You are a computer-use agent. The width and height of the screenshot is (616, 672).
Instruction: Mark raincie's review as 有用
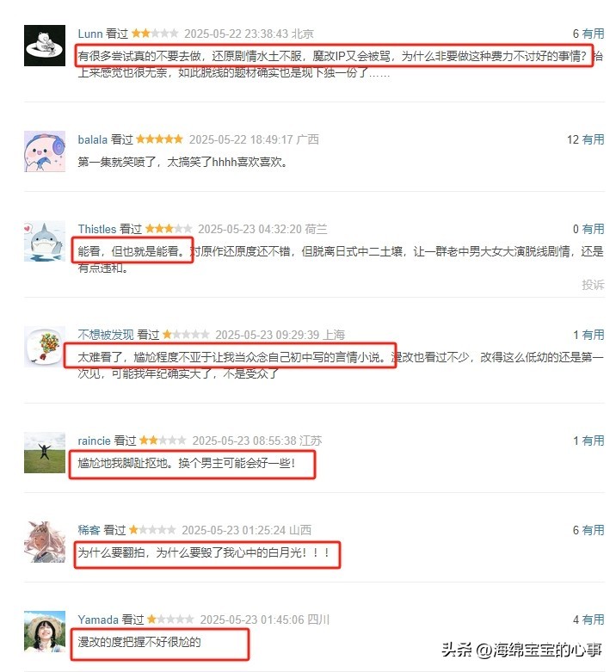(x=593, y=441)
